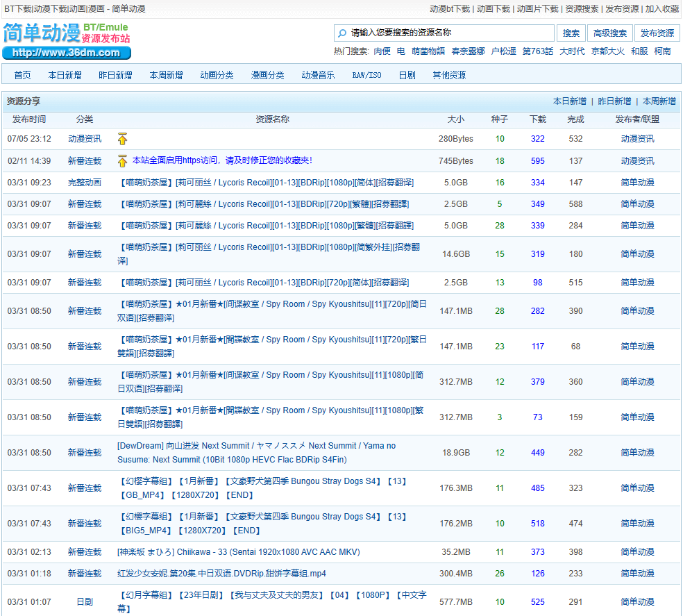This screenshot has height=616, width=683.
Task: Click the magnifier icon in the search box
Action: click(342, 33)
